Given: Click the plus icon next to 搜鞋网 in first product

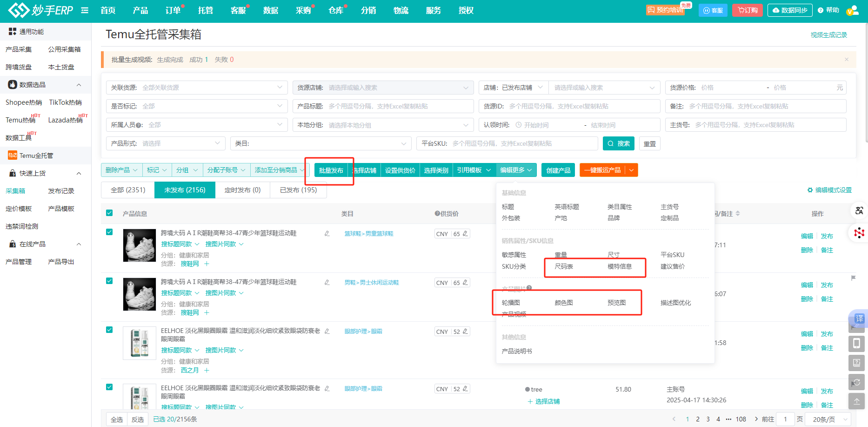Looking at the screenshot, I should (x=207, y=264).
